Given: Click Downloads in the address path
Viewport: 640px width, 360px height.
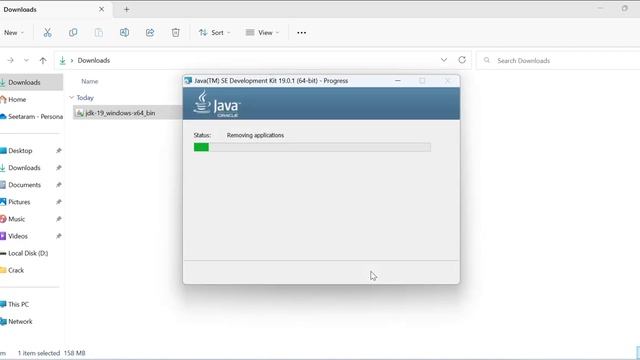Looking at the screenshot, I should pyautogui.click(x=94, y=60).
